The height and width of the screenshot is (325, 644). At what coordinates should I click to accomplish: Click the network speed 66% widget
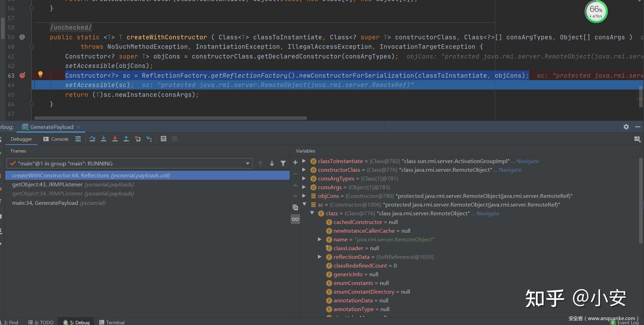(596, 12)
